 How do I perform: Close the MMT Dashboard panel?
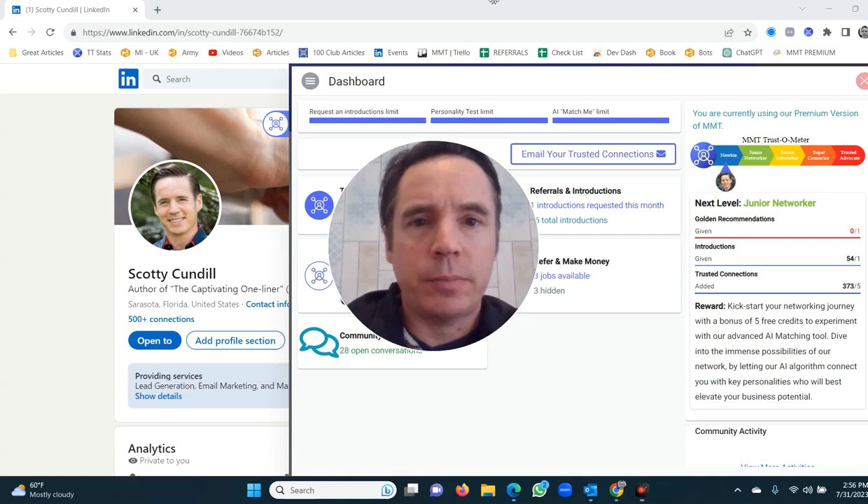tap(862, 81)
